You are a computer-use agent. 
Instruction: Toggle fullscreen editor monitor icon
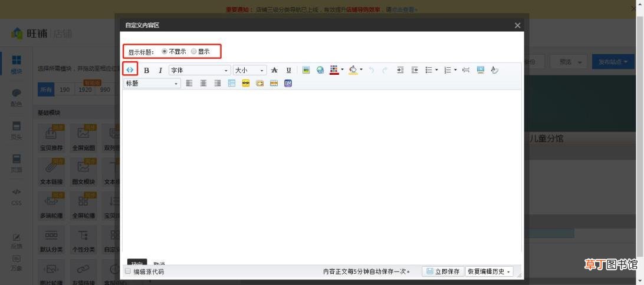pyautogui.click(x=480, y=70)
